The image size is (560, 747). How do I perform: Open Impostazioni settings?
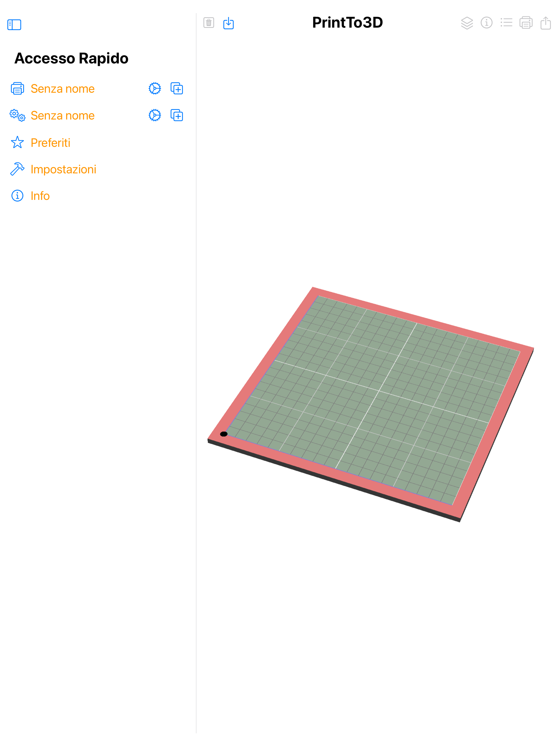pyautogui.click(x=63, y=170)
